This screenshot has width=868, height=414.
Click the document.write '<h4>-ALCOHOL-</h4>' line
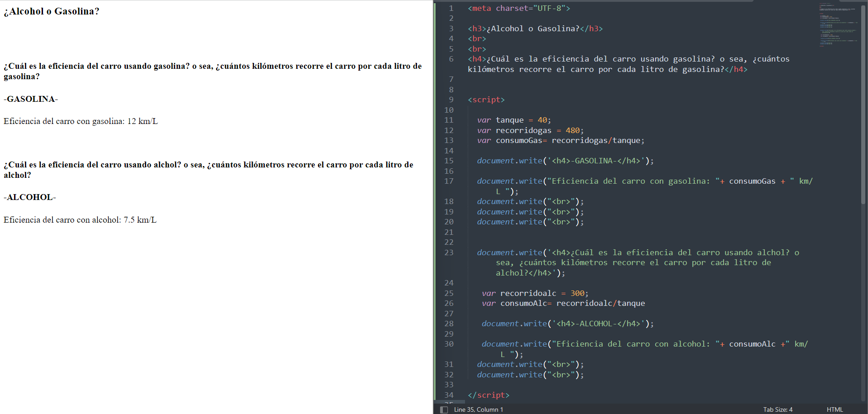[x=568, y=324]
